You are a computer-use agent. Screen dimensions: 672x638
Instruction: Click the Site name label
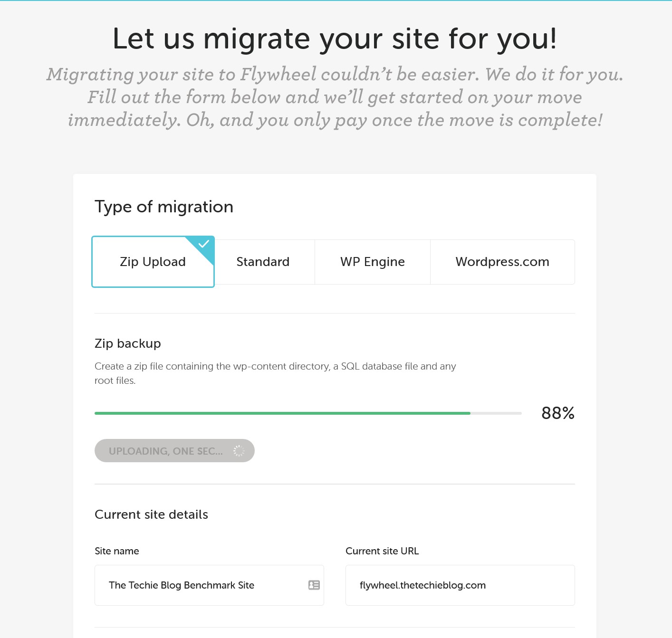pyautogui.click(x=117, y=551)
